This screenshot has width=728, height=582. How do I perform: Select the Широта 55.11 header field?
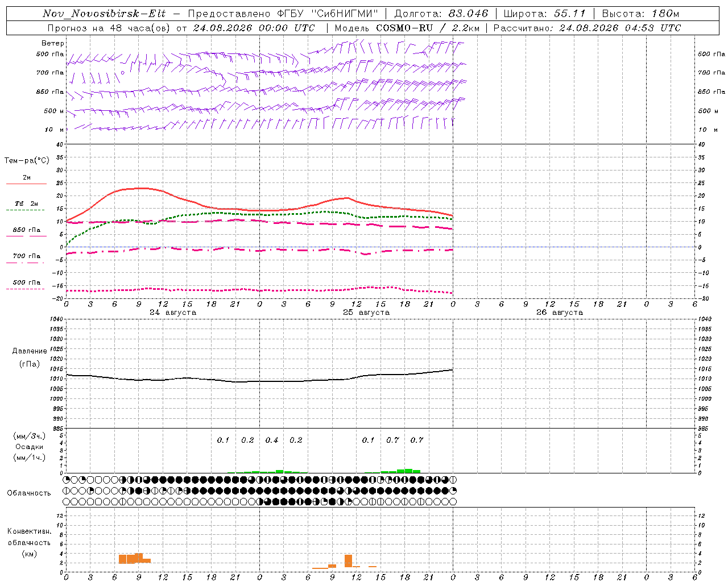click(545, 14)
